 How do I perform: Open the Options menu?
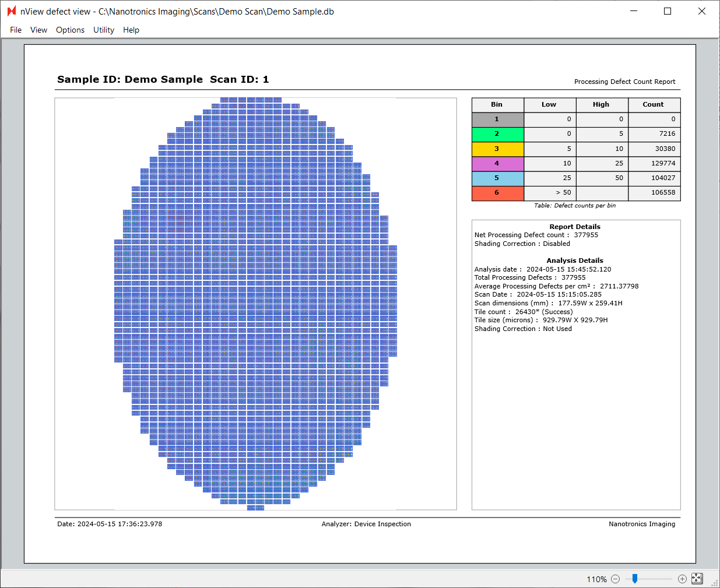pos(70,30)
